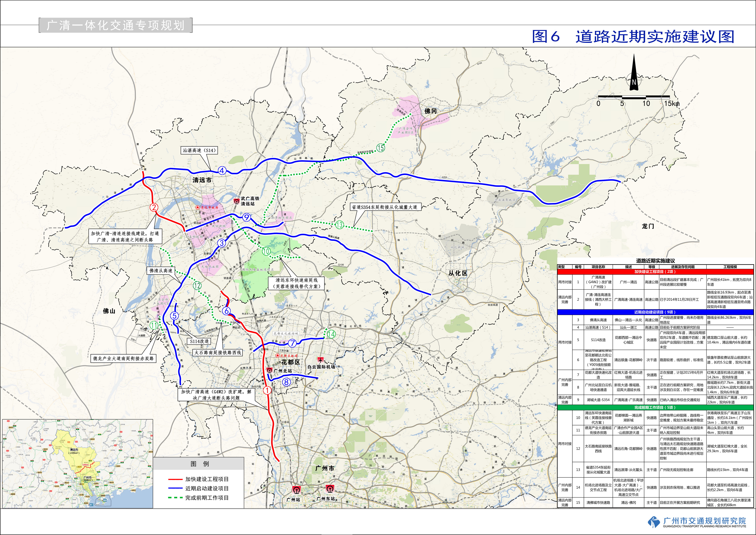Click the 白云国际机场 airplane icon
Viewport: 756px width, 535px height.
[x=320, y=360]
